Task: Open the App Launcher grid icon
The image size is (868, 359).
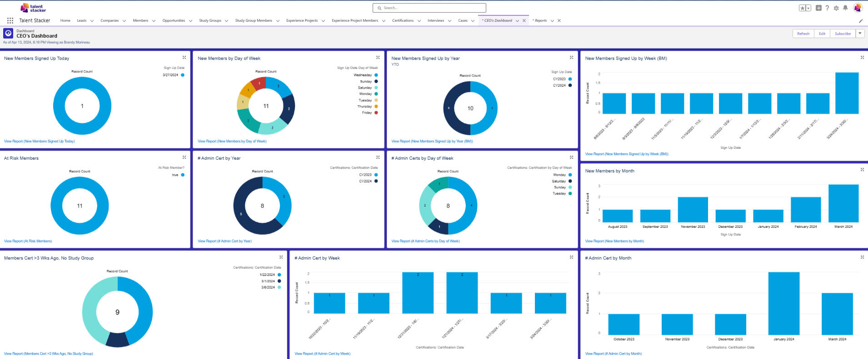Action: coord(10,20)
